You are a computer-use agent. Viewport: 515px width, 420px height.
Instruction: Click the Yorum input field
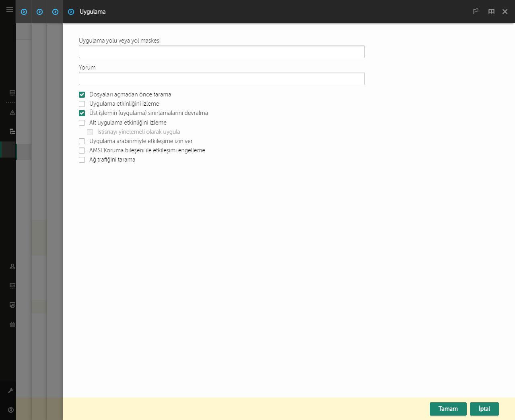coord(222,78)
